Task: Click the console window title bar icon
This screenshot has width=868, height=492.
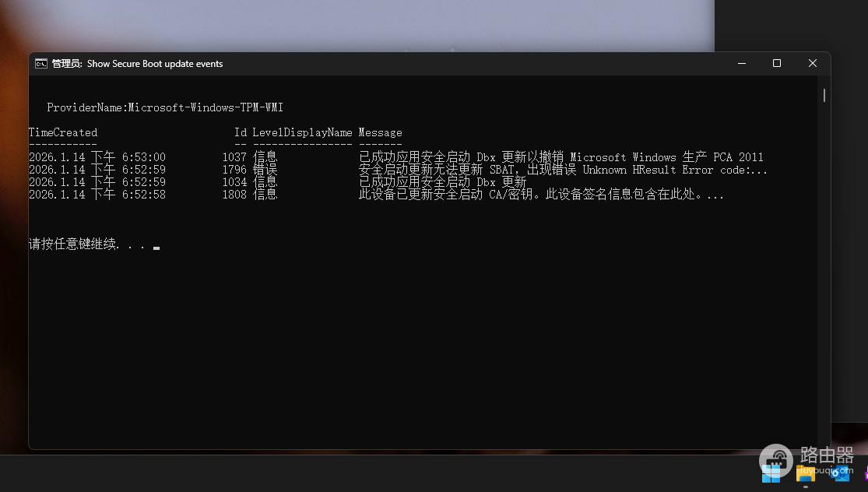Action: tap(41, 64)
